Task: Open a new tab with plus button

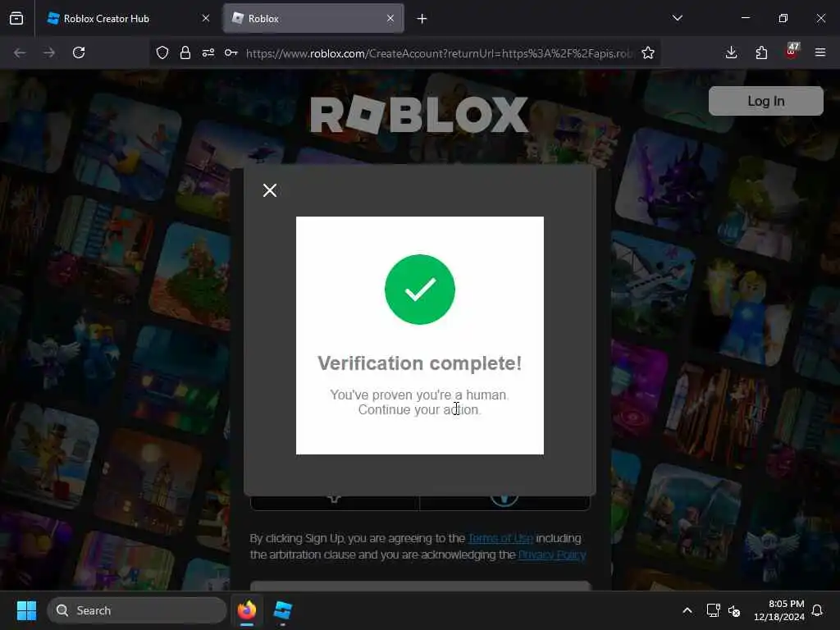Action: pyautogui.click(x=422, y=19)
